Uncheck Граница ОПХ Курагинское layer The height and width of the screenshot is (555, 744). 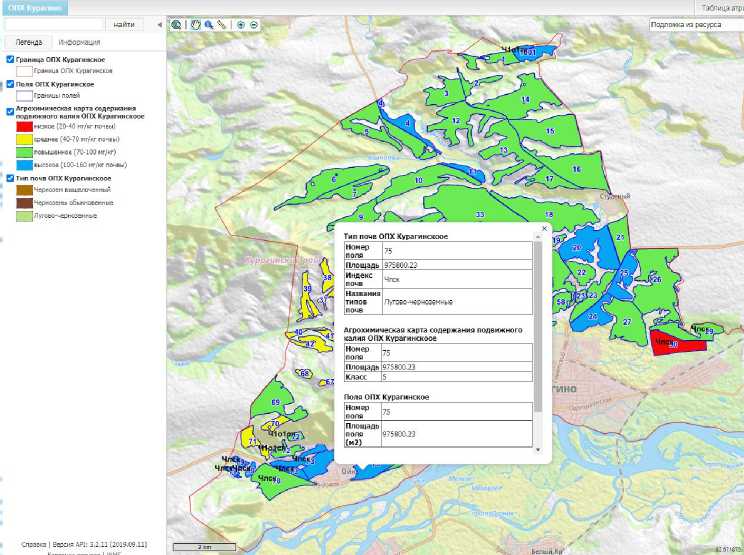click(x=10, y=60)
